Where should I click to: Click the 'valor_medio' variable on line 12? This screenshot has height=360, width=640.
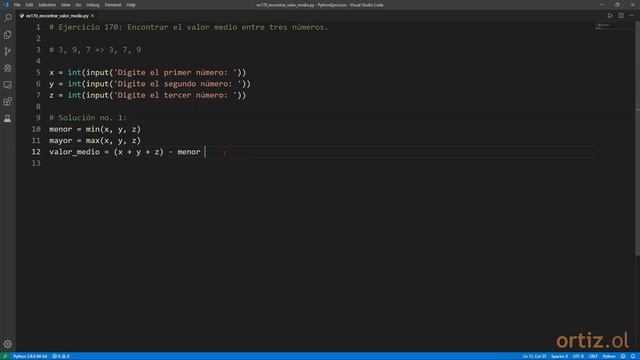[74, 152]
